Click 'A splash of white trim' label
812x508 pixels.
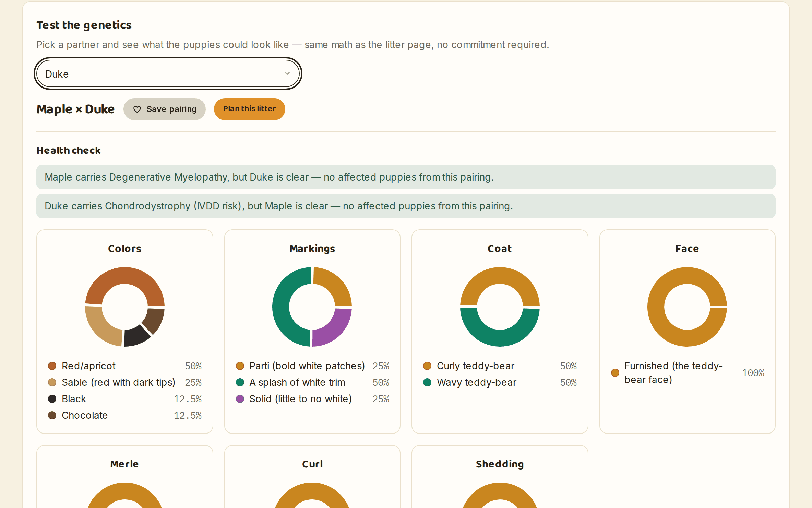[x=297, y=382]
